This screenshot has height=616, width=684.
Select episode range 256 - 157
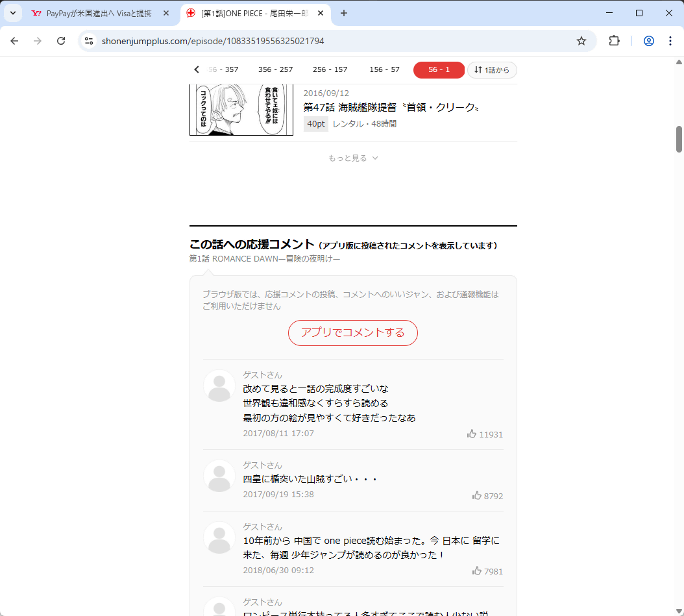pyautogui.click(x=330, y=69)
